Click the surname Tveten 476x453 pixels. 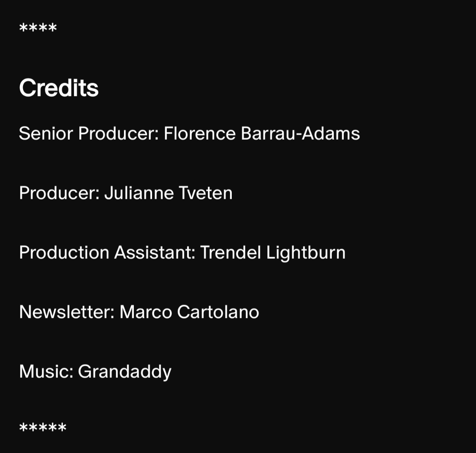coord(205,193)
